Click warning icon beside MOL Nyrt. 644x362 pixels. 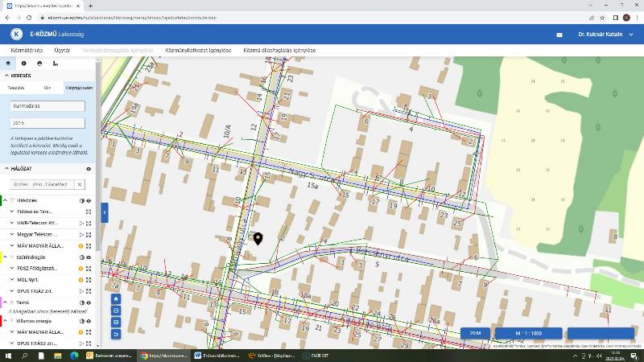81,279
